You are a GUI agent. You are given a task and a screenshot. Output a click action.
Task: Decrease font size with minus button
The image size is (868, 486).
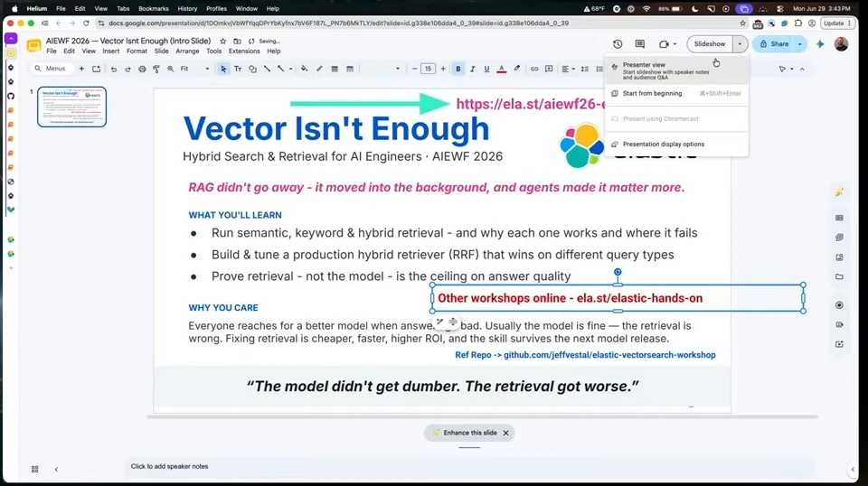(414, 70)
